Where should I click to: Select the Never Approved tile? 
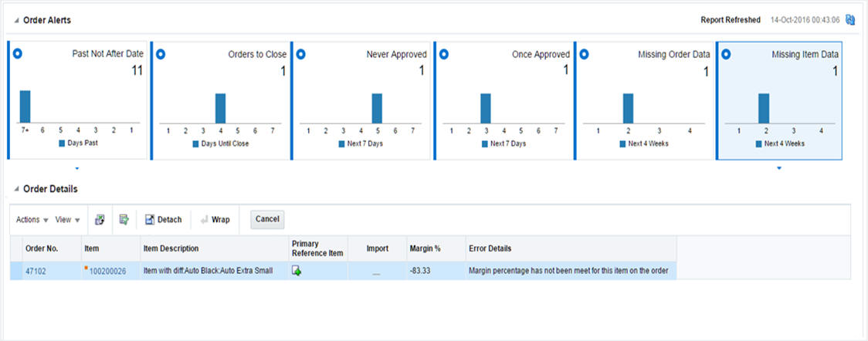point(361,100)
